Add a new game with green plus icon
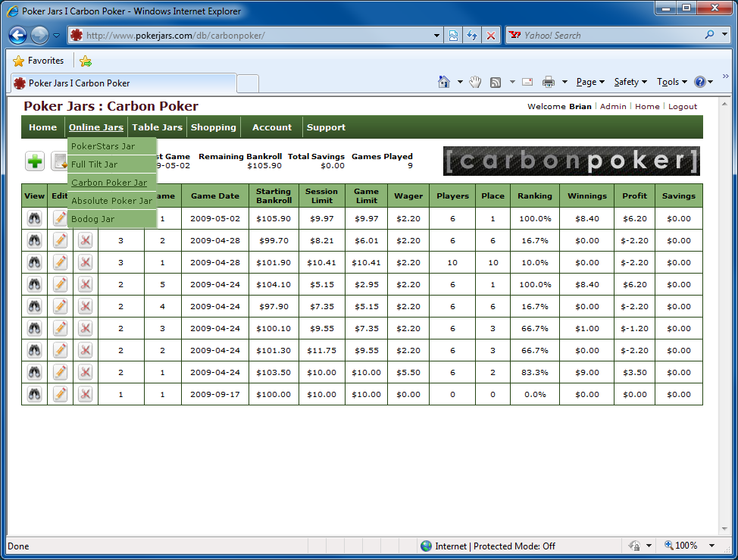738x560 pixels. coord(35,161)
